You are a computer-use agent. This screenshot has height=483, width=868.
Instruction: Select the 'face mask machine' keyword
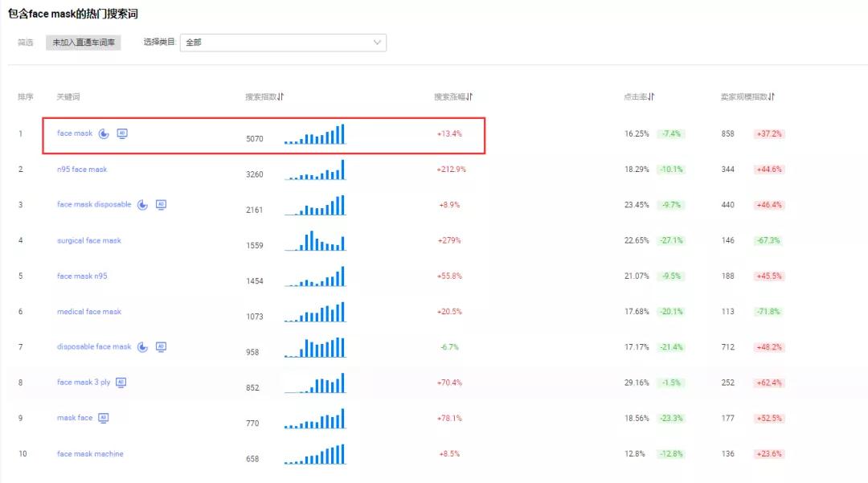tap(90, 454)
